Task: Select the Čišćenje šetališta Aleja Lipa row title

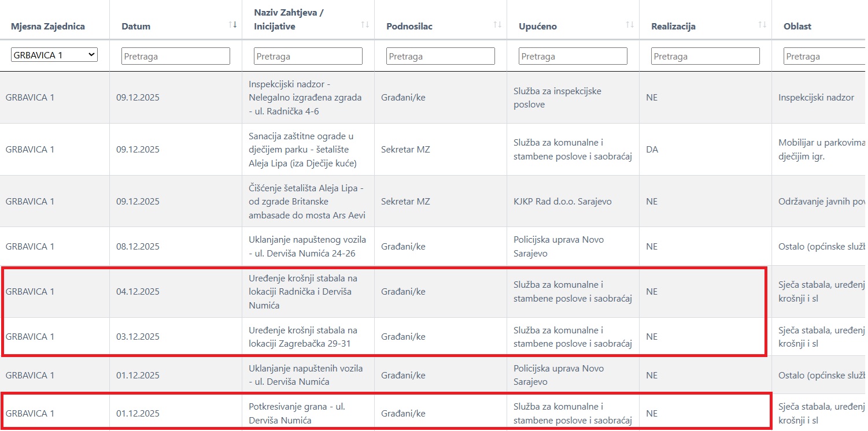Action: (x=305, y=202)
